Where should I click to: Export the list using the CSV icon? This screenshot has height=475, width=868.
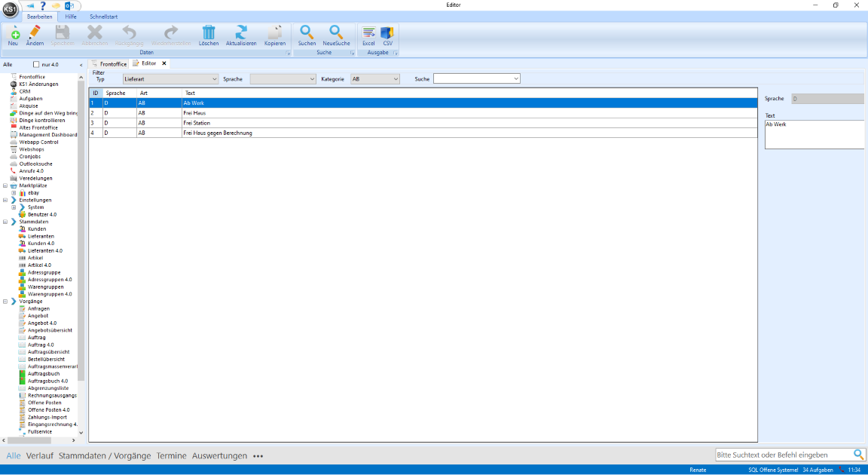pyautogui.click(x=387, y=32)
